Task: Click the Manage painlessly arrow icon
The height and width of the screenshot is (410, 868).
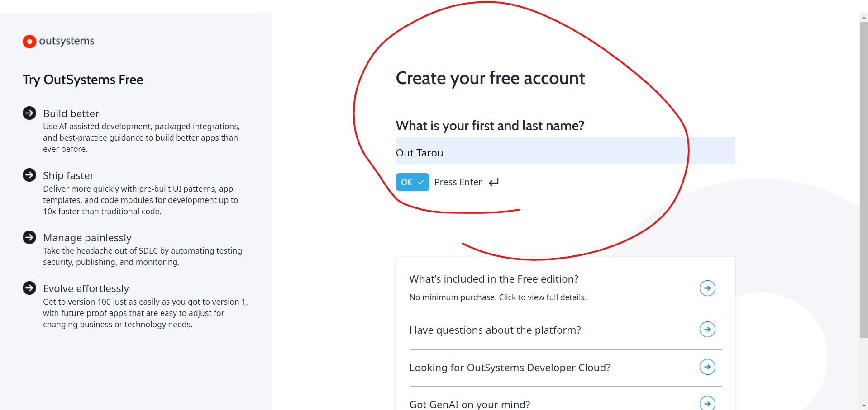Action: pos(29,237)
